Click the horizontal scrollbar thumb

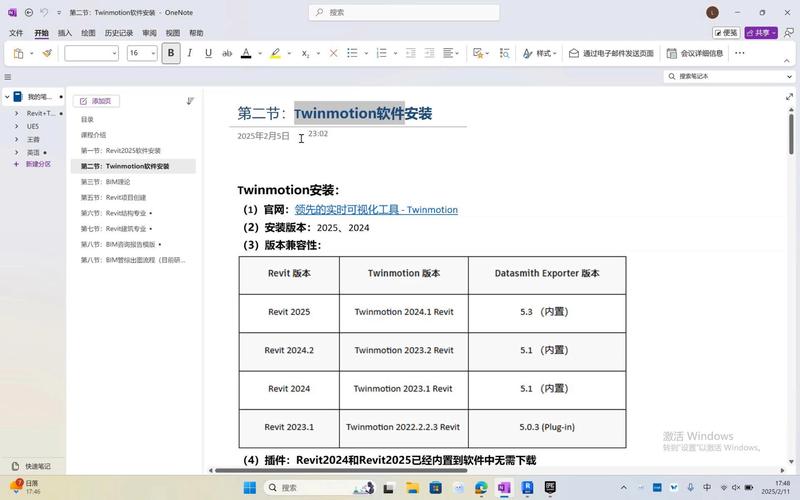341,470
